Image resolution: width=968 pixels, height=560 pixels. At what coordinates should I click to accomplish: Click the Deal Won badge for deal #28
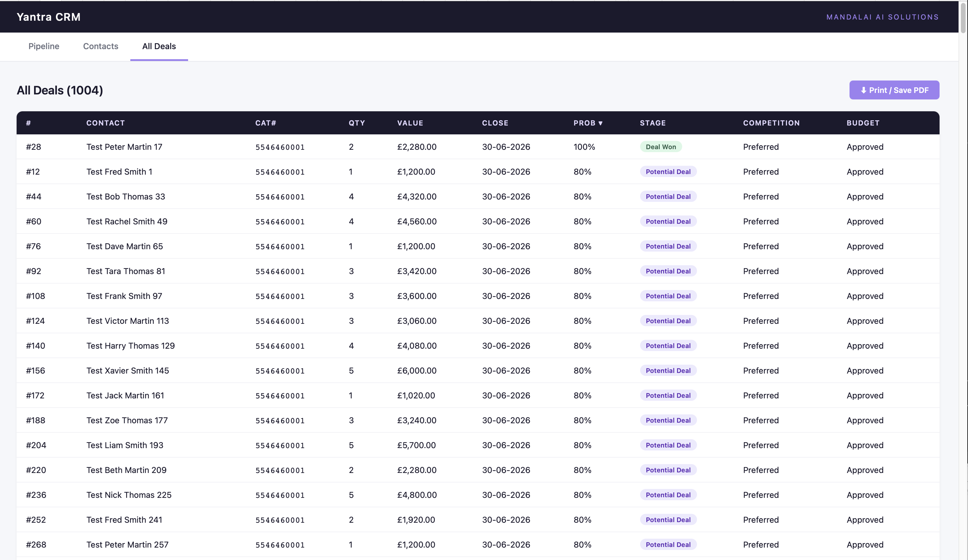point(661,147)
